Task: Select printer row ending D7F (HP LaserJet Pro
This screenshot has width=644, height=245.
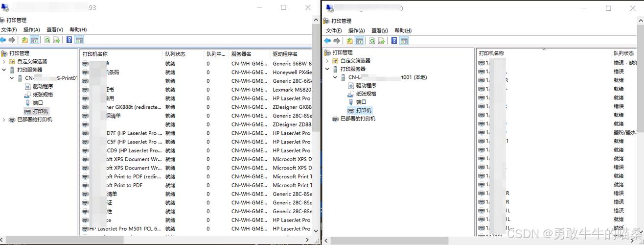Action: (196, 133)
